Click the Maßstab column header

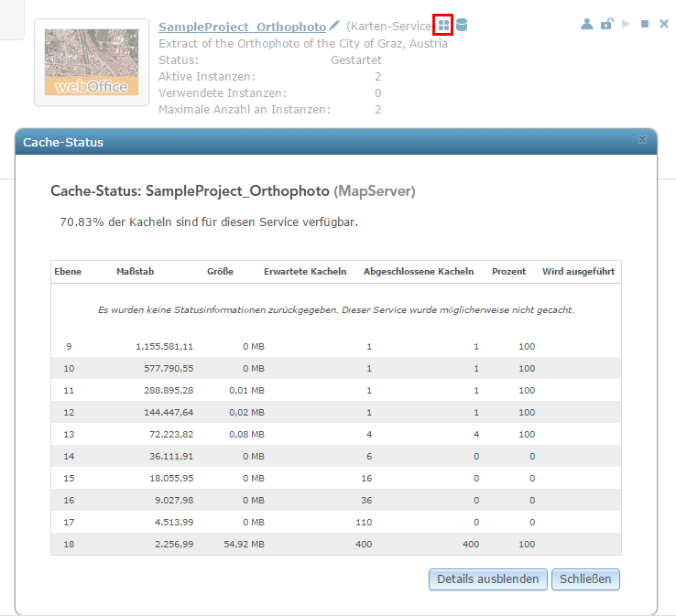[135, 271]
